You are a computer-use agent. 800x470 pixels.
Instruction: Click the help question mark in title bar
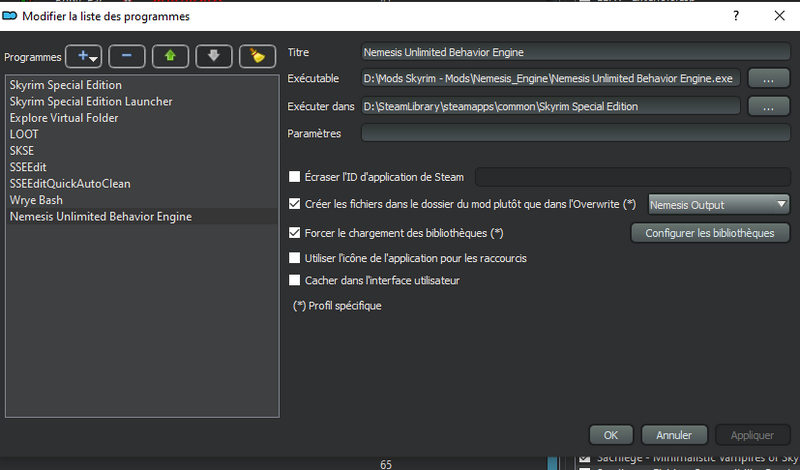736,16
